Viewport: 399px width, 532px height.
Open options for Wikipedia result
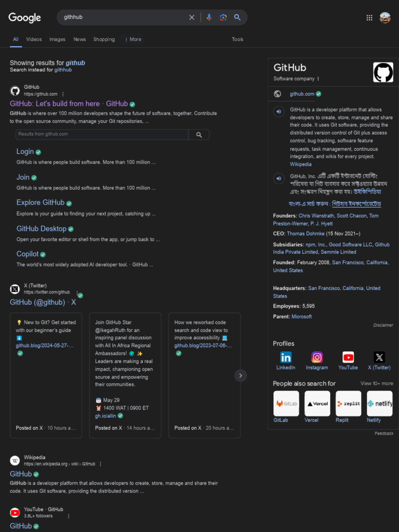pos(100,464)
